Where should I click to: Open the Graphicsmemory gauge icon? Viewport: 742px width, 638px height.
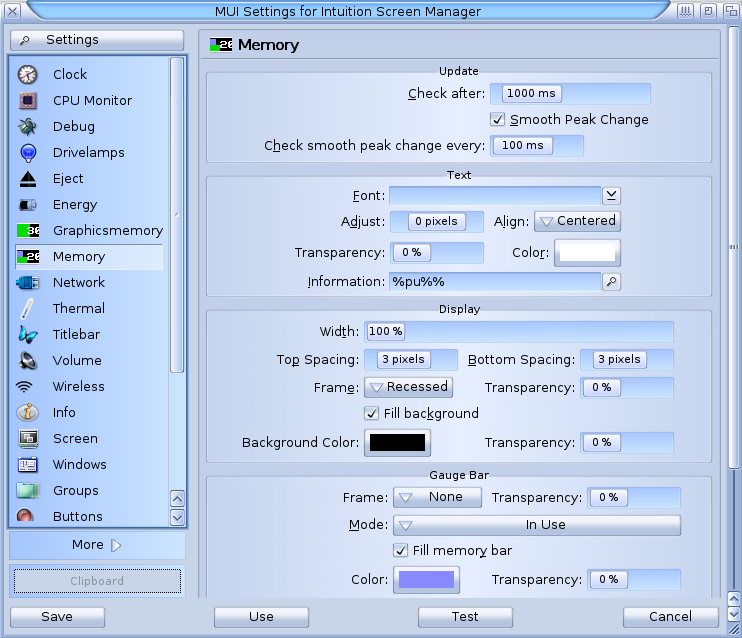(x=28, y=230)
